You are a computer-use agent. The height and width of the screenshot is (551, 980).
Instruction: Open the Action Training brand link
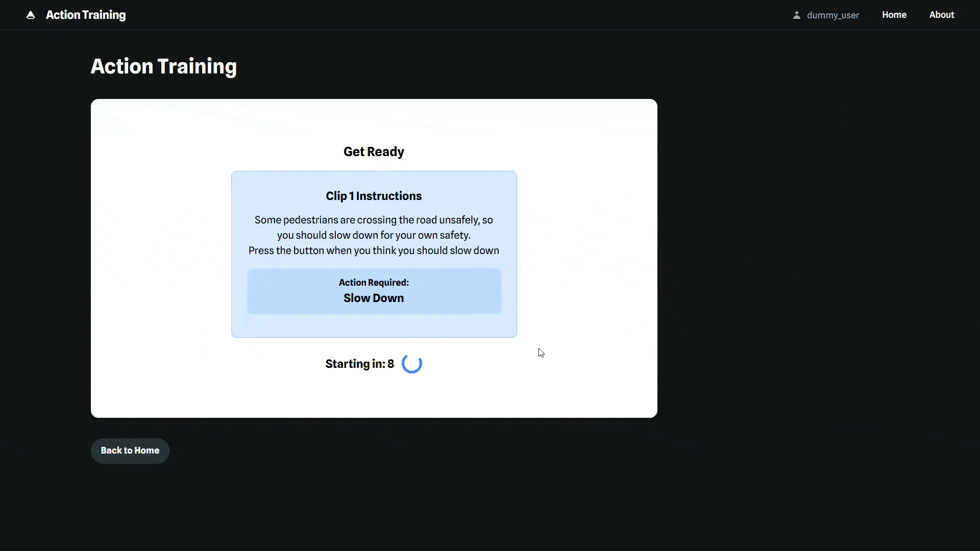tap(86, 15)
